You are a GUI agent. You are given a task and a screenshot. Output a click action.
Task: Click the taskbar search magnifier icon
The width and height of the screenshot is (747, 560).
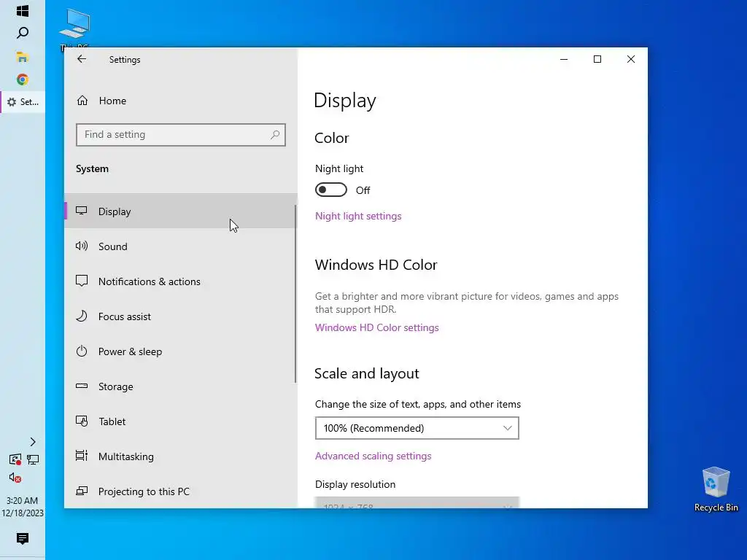[23, 33]
